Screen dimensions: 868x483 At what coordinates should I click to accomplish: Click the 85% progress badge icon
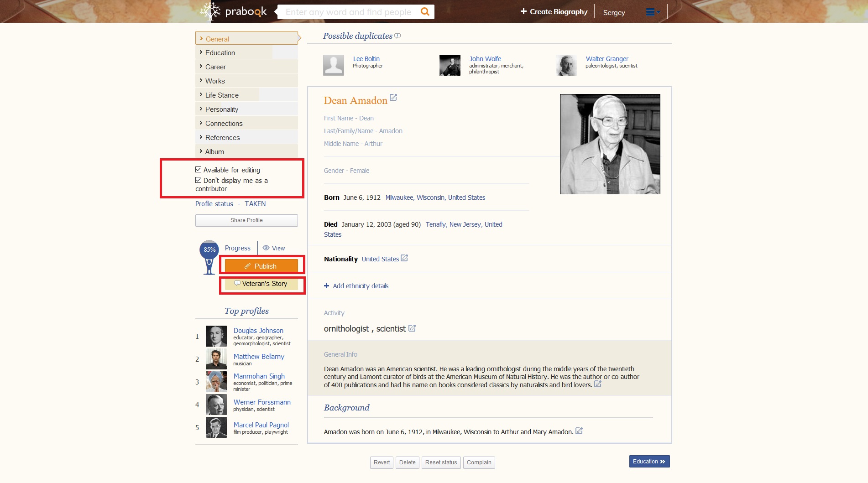pyautogui.click(x=209, y=258)
